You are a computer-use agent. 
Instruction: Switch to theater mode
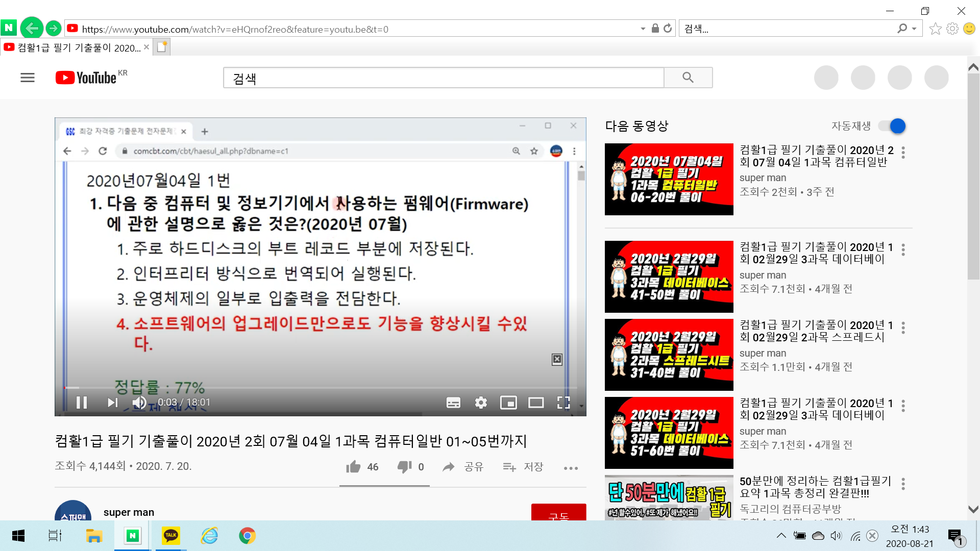coord(536,403)
